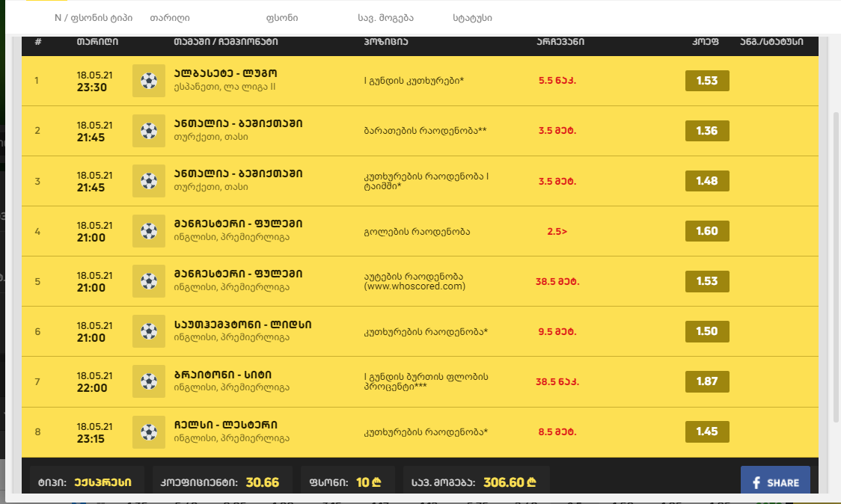
Task: Click the 1.45 odds button
Action: (707, 431)
